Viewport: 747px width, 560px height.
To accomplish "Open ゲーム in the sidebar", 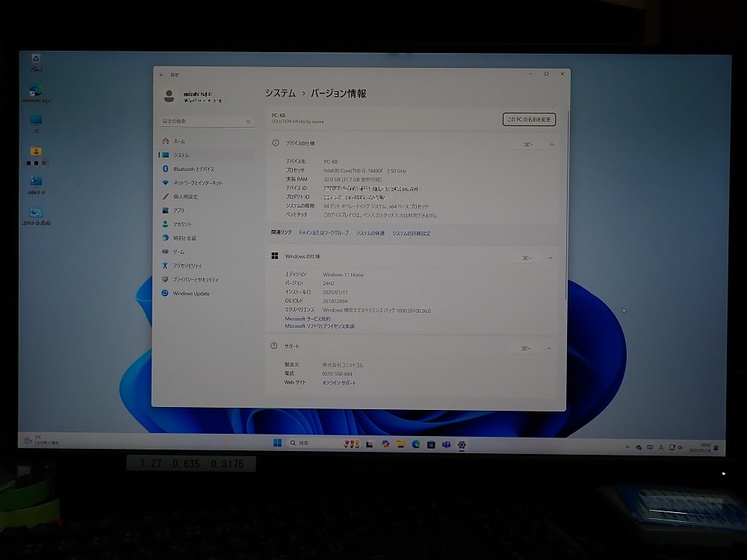I will click(x=207, y=252).
